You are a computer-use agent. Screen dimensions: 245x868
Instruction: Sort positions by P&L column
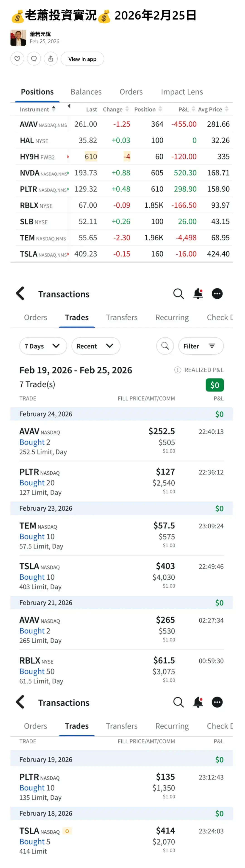point(194,109)
